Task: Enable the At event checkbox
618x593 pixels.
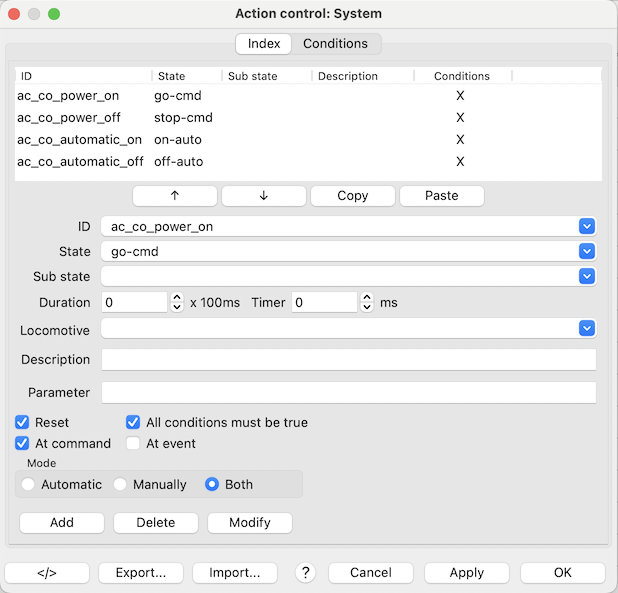Action: point(134,443)
